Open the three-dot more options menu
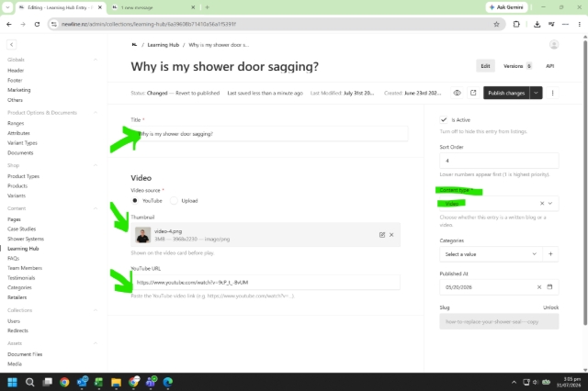 pyautogui.click(x=552, y=93)
